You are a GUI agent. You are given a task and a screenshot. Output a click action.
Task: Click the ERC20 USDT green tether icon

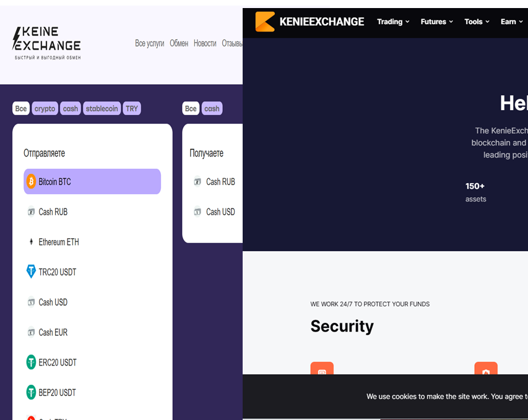[x=31, y=362]
